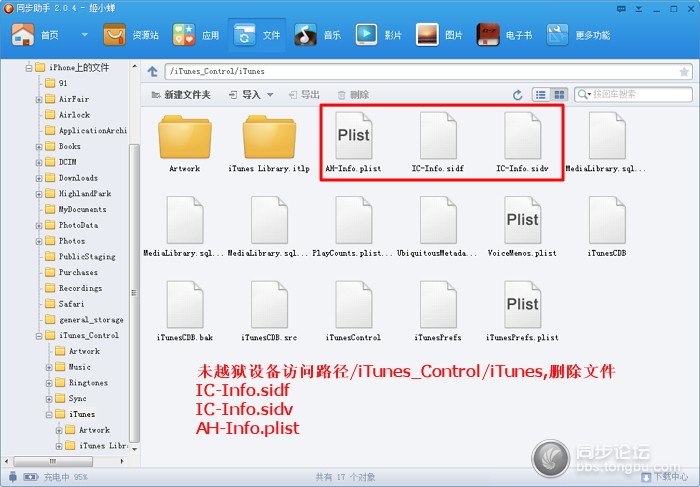700x487 pixels.
Task: Click the 导出 export button
Action: 304,95
